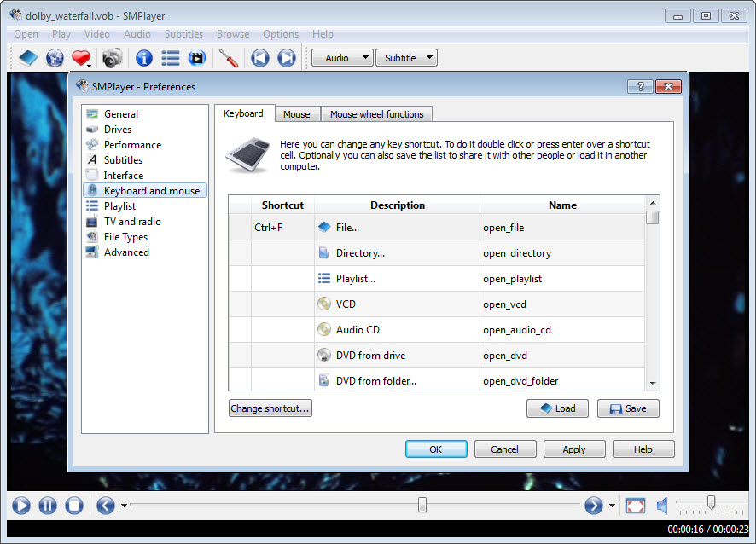The width and height of the screenshot is (756, 544).
Task: Click the next track toolbar icon
Action: click(287, 58)
